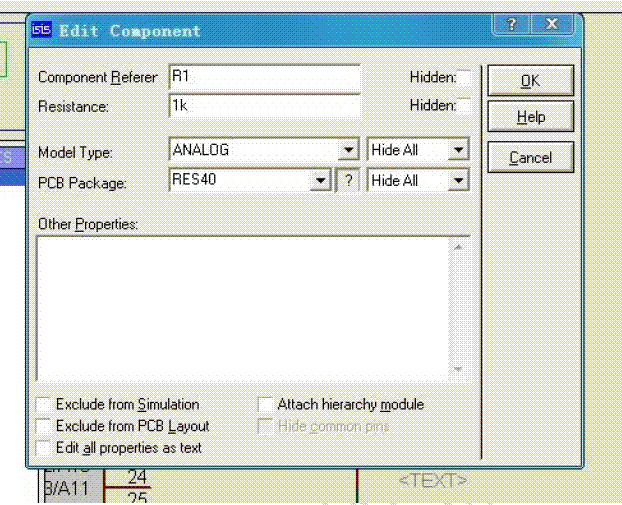Viewport: 622px width, 505px height.
Task: Enable Attach hierarchy module option
Action: [265, 405]
